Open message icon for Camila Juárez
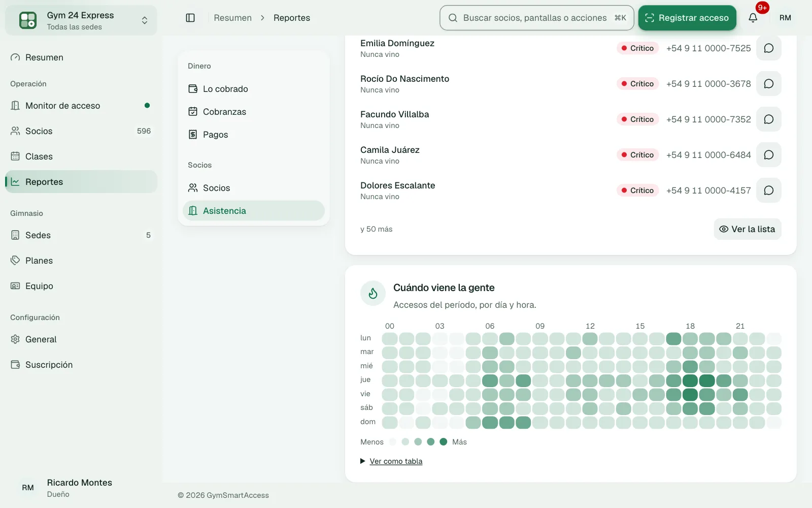Viewport: 812px width, 508px height. coord(769,155)
